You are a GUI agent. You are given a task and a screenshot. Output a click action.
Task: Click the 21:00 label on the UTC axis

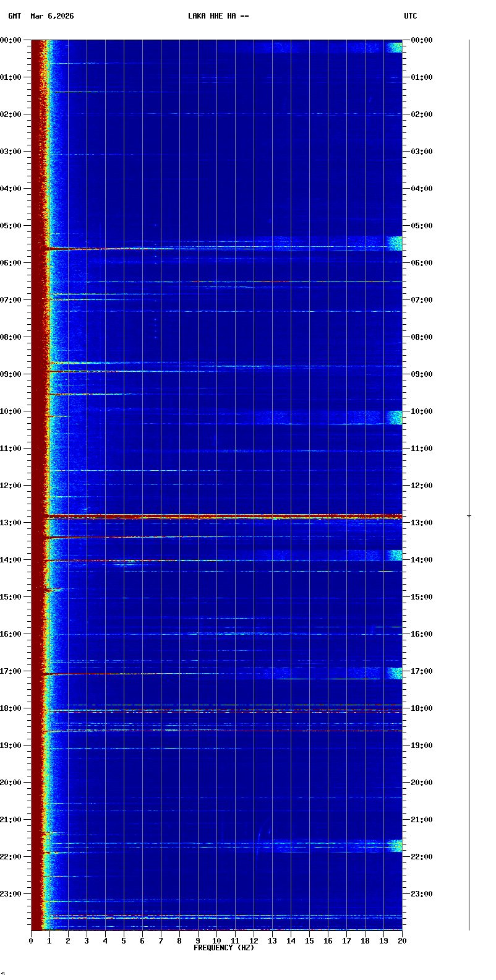pos(421,820)
